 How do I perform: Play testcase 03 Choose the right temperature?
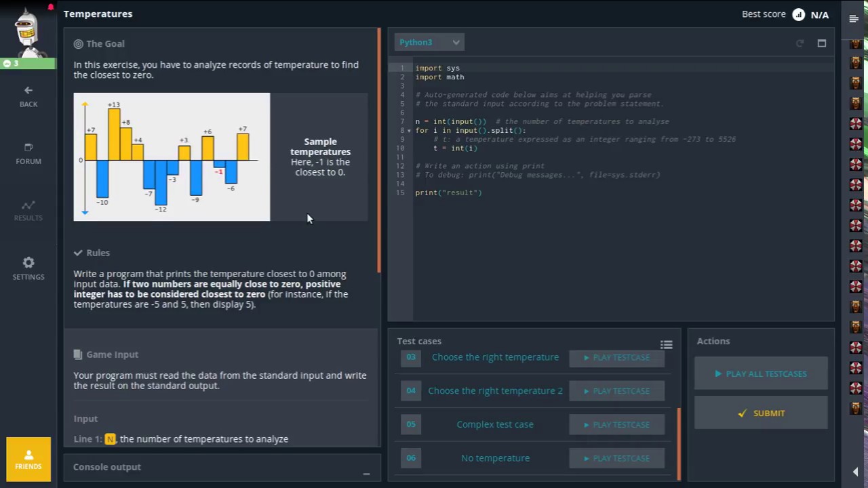(616, 357)
